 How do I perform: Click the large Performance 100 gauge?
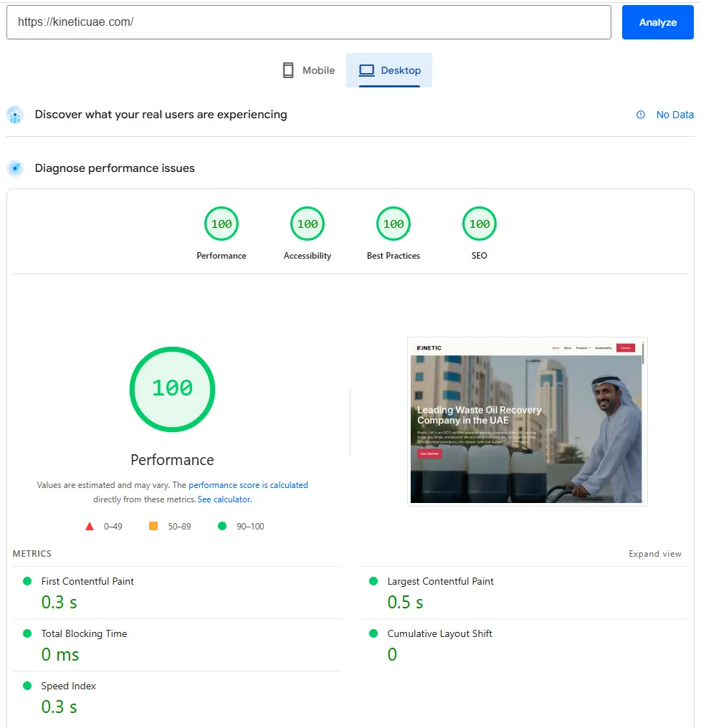(x=172, y=389)
